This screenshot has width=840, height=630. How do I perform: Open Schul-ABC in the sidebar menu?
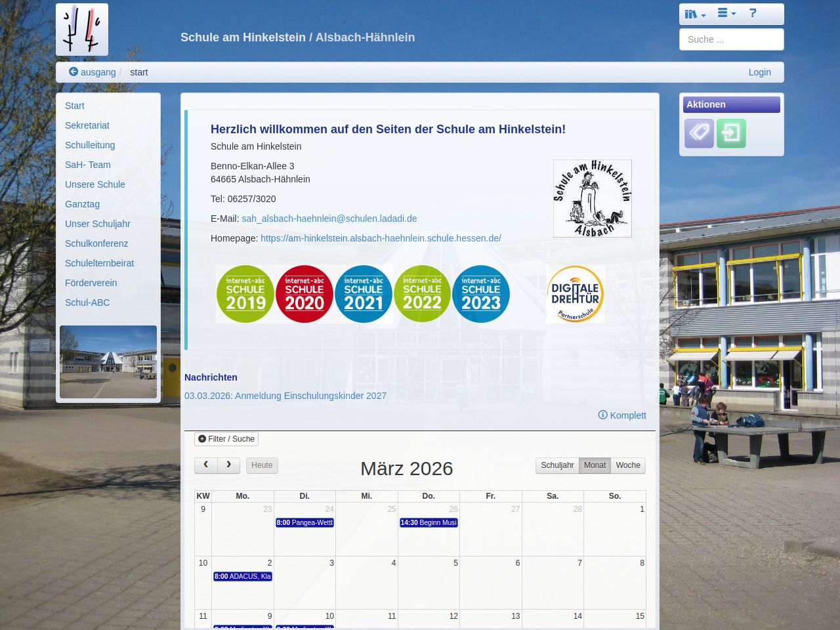87,303
